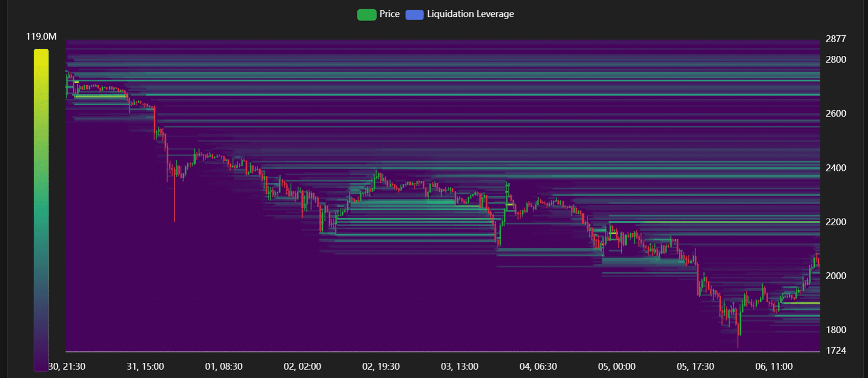Viewport: 868px width, 378px height.
Task: Click the '04, 06:30' time axis label
Action: (538, 367)
